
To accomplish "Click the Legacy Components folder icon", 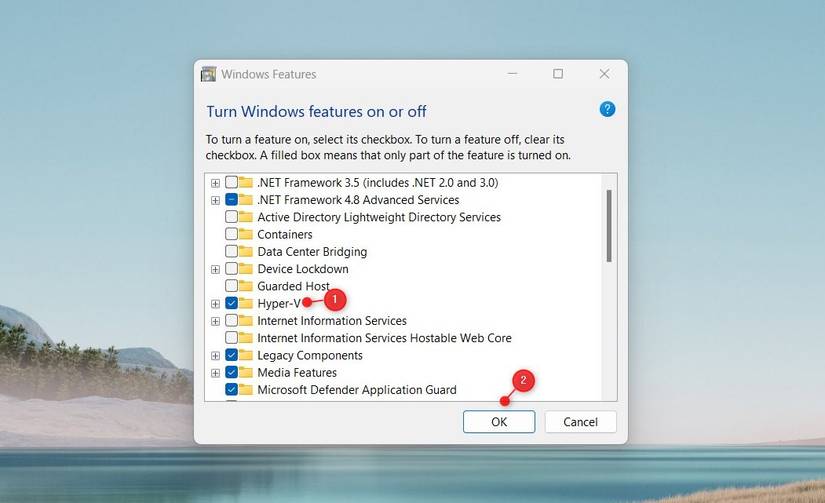I will [246, 355].
